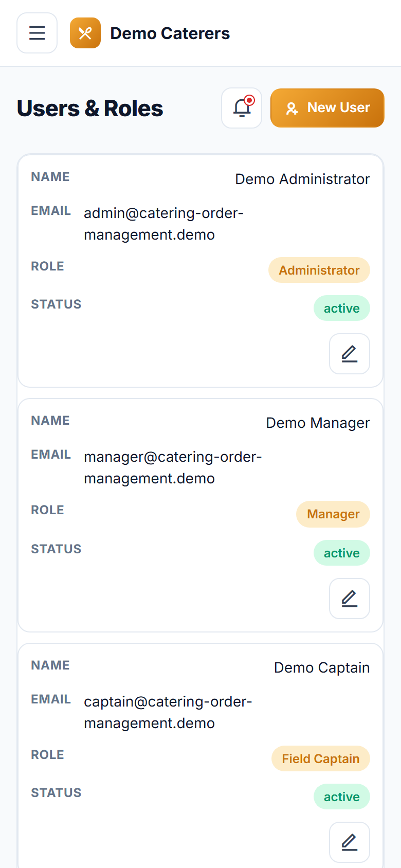The height and width of the screenshot is (868, 401).
Task: Click active status of Demo Administrator
Action: [x=342, y=308]
